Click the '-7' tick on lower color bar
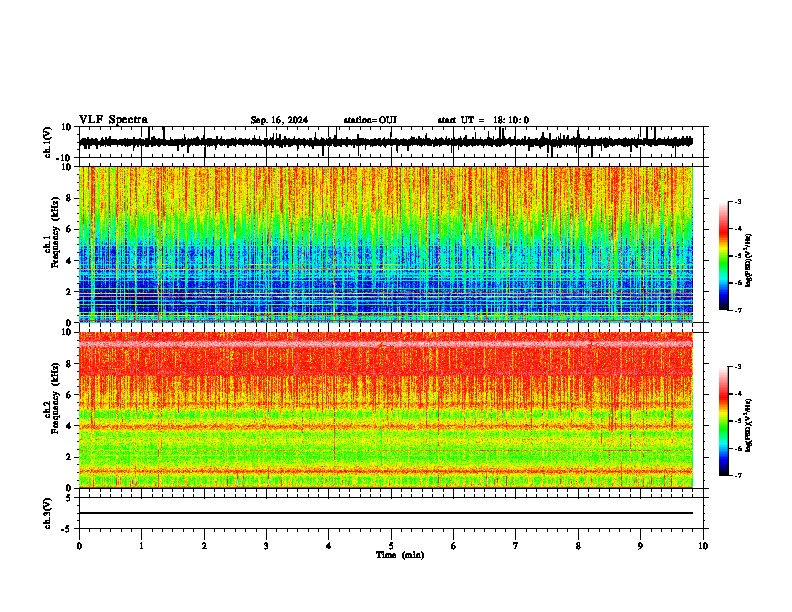The image size is (792, 612). pyautogui.click(x=737, y=475)
